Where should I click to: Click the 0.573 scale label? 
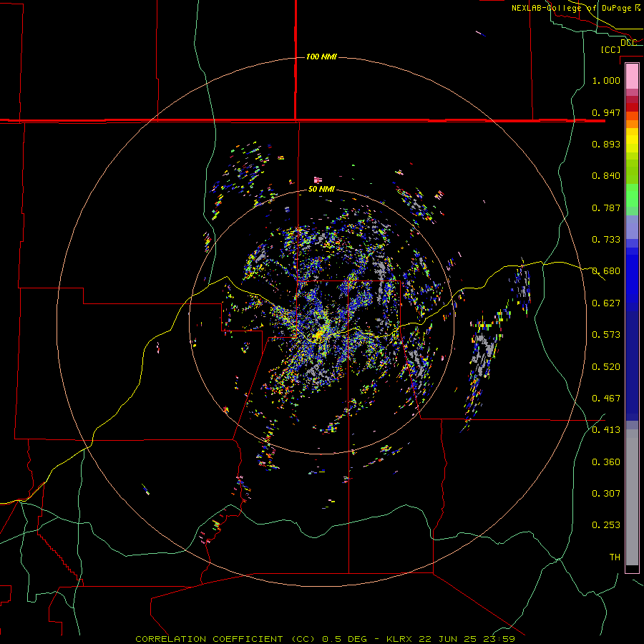(x=606, y=334)
